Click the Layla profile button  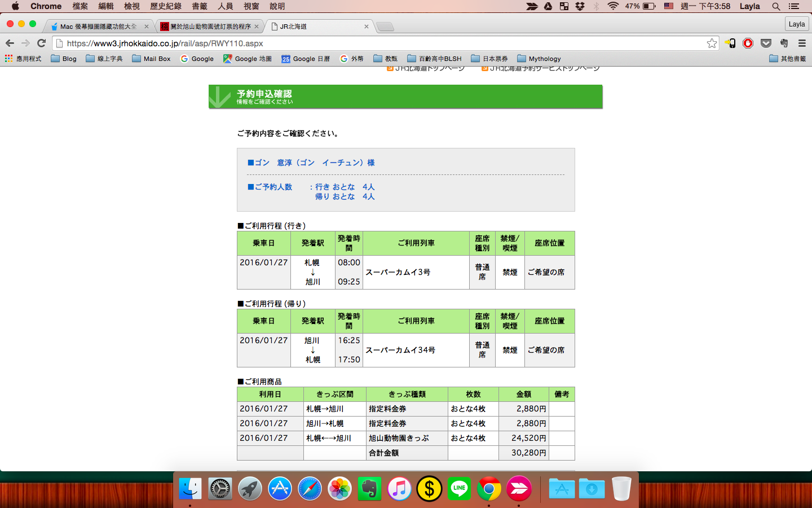click(797, 24)
